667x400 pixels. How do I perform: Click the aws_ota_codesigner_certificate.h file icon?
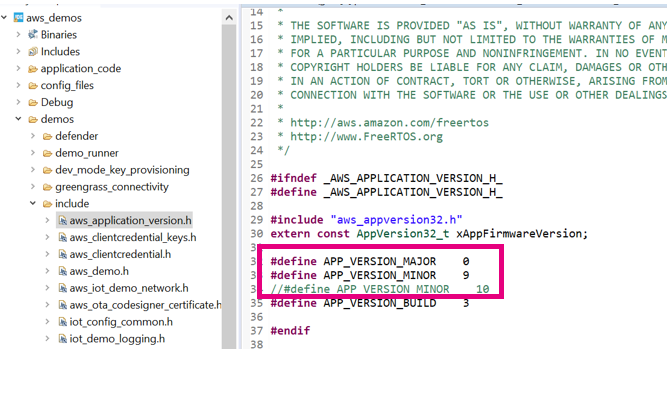(x=63, y=305)
